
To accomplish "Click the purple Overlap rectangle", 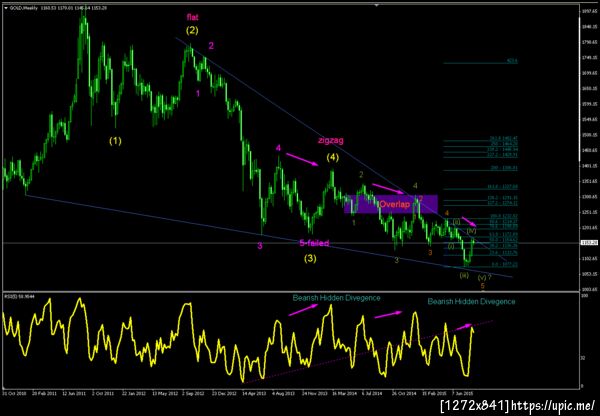I will click(391, 204).
